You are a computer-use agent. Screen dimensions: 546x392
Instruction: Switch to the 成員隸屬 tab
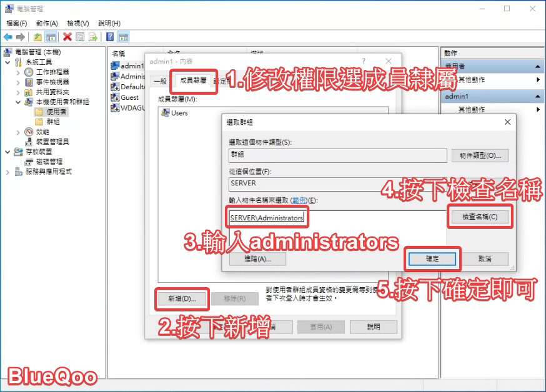pyautogui.click(x=192, y=81)
